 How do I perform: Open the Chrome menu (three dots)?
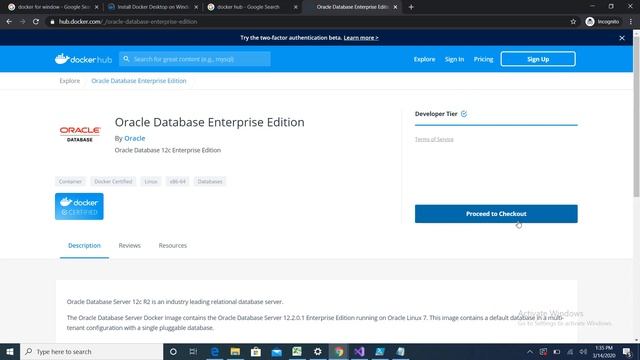click(631, 22)
